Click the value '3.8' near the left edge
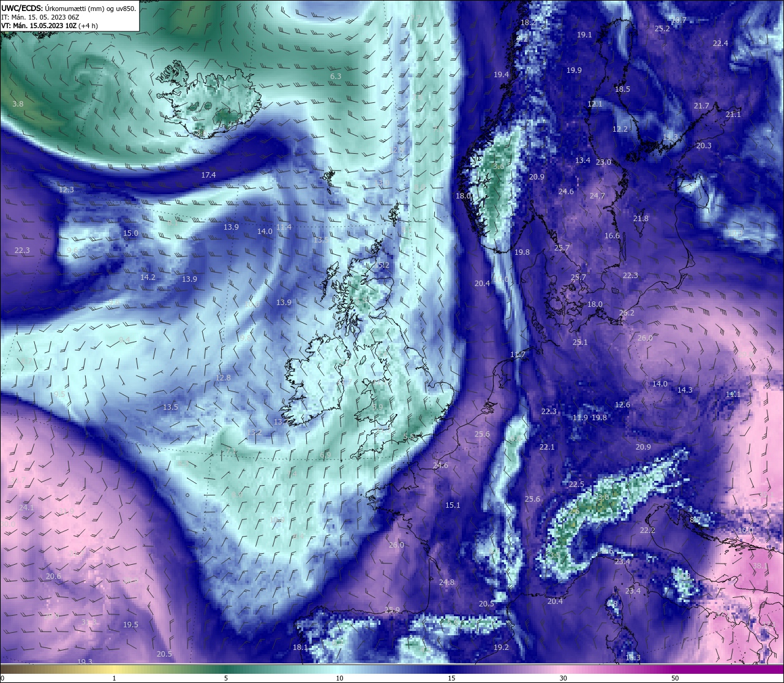The image size is (784, 683). pos(18,104)
